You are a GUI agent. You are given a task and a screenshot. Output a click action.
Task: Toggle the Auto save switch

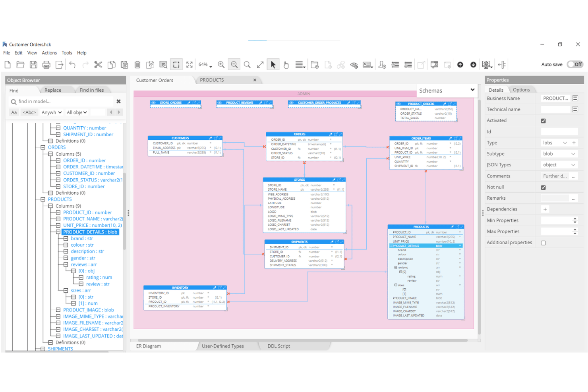pyautogui.click(x=575, y=64)
